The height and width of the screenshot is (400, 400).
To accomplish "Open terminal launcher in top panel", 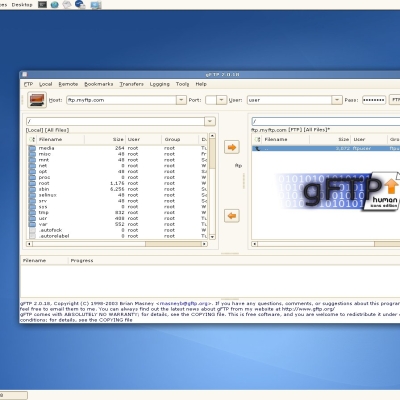I will (x=42, y=5).
